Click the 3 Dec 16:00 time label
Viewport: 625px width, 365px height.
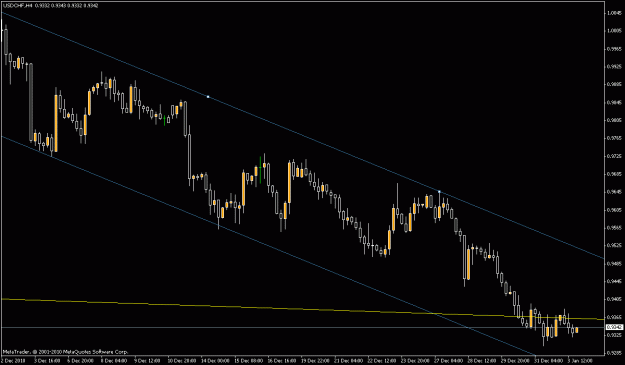[46, 360]
